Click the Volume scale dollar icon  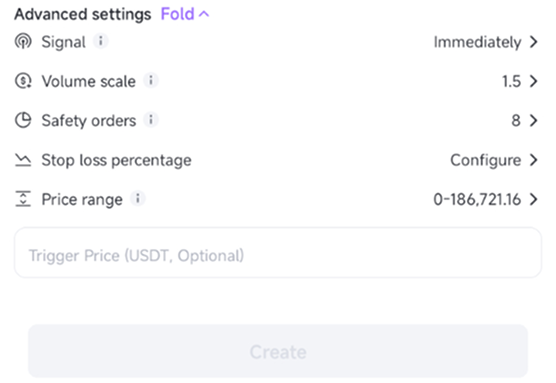click(x=23, y=81)
